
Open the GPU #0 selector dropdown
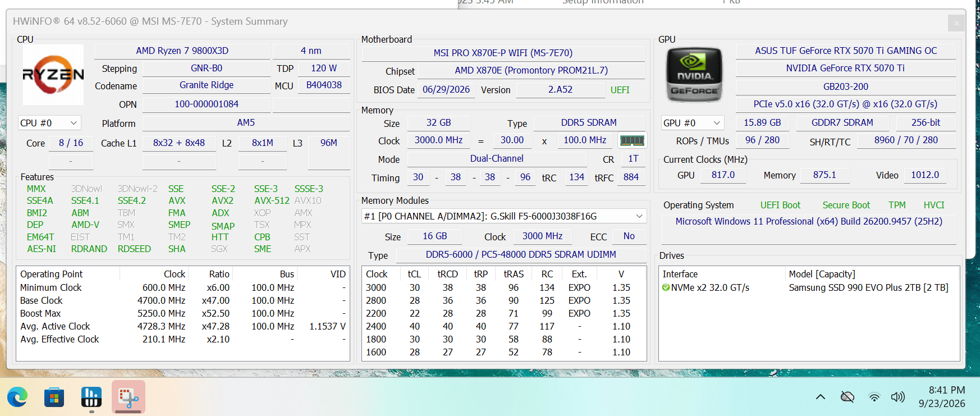tap(692, 123)
